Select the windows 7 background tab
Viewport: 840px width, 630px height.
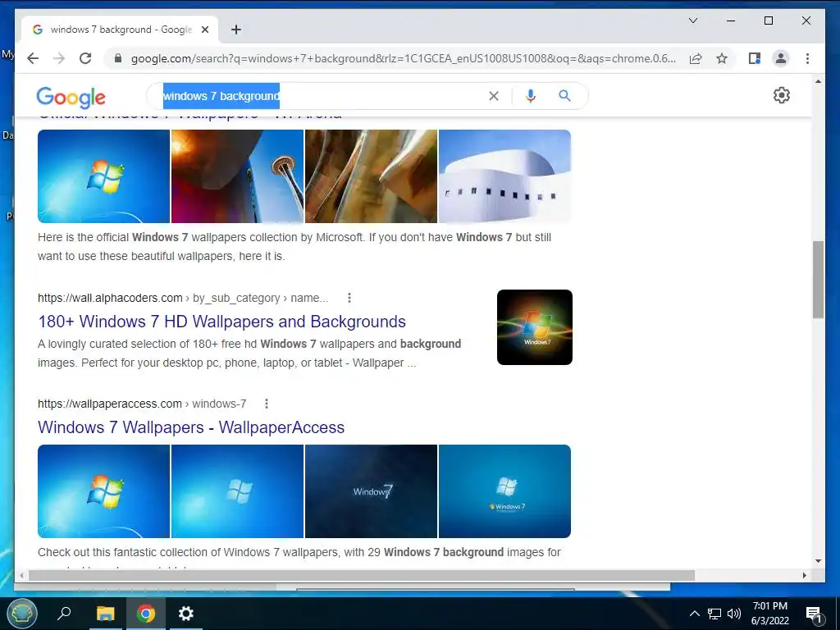click(x=120, y=30)
